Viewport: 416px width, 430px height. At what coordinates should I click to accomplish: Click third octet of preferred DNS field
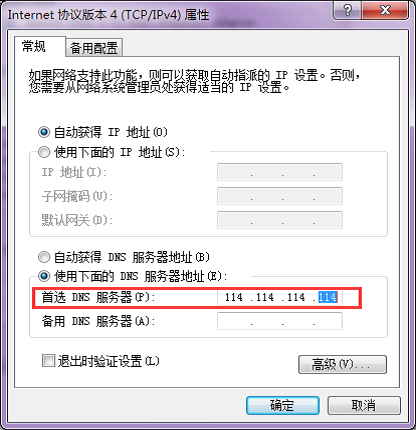(296, 297)
